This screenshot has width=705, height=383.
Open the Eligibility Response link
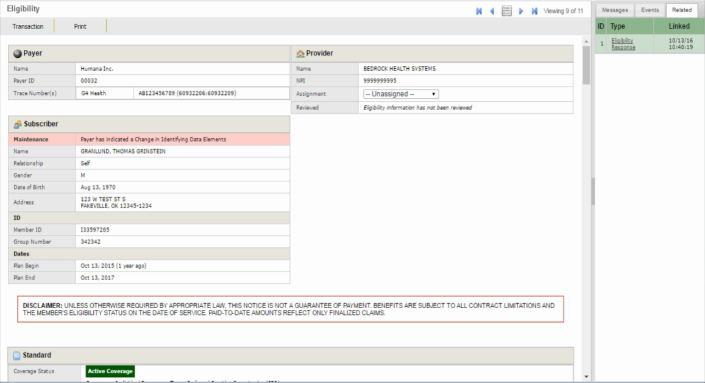pyautogui.click(x=623, y=44)
